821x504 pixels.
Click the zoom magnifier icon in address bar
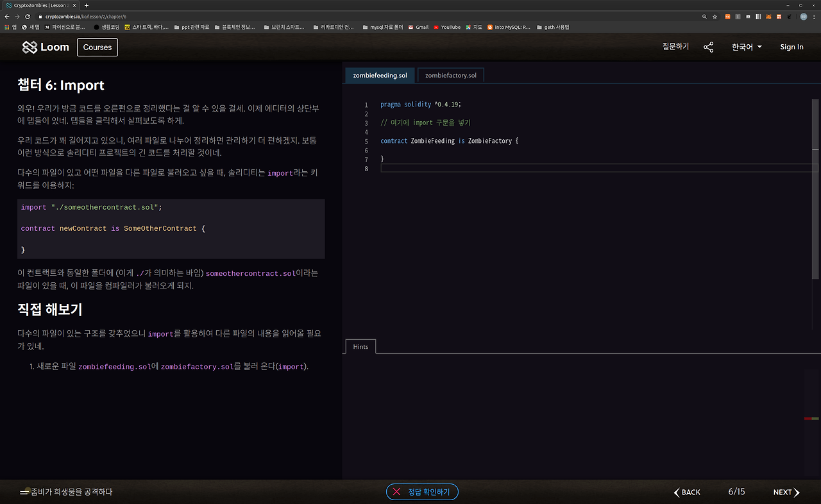click(704, 16)
